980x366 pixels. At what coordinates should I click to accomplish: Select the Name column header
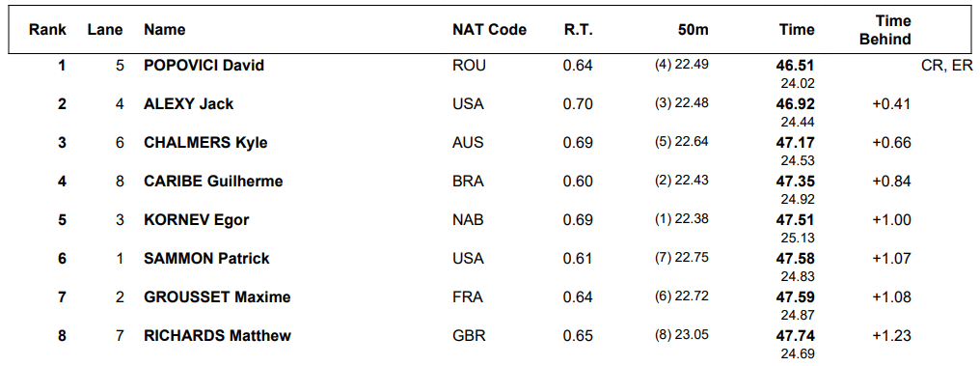(x=164, y=29)
